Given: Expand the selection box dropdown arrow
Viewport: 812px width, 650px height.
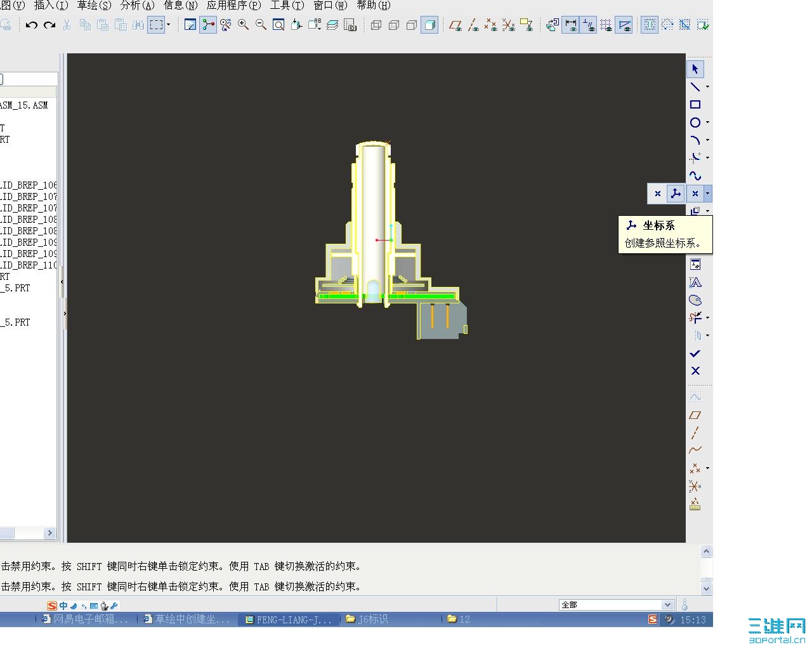Looking at the screenshot, I should (169, 25).
